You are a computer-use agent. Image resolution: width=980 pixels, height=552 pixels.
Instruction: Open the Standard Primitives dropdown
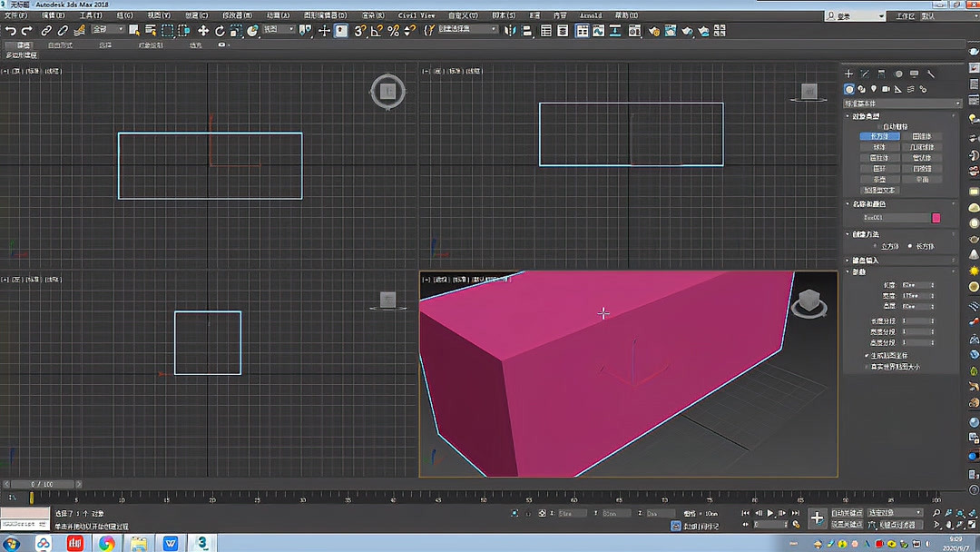898,103
